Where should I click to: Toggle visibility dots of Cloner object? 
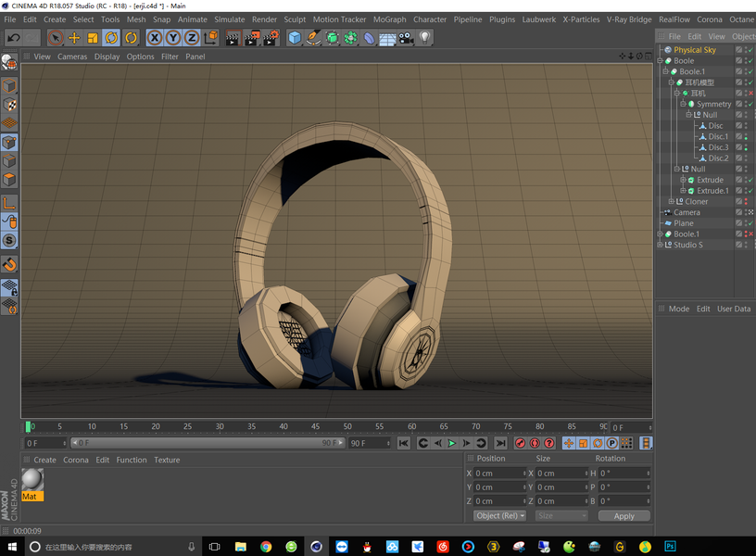pyautogui.click(x=746, y=202)
